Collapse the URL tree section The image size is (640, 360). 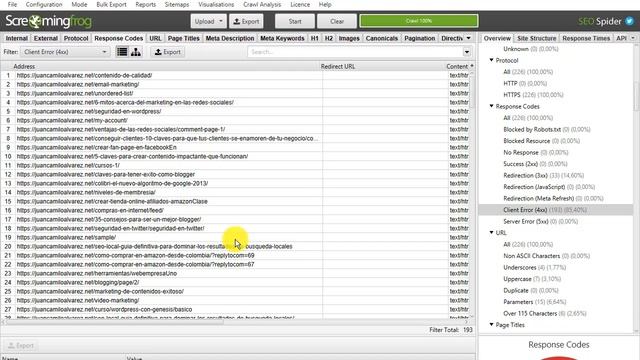coord(491,233)
